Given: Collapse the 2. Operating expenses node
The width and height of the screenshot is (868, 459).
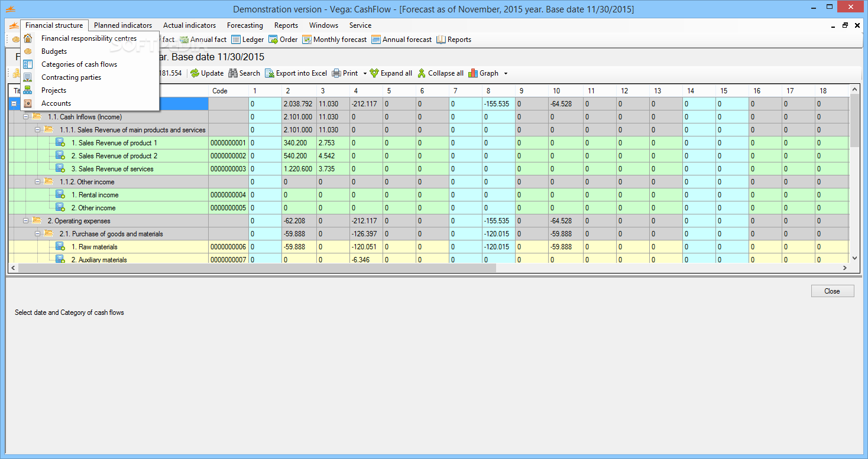Looking at the screenshot, I should 26,221.
